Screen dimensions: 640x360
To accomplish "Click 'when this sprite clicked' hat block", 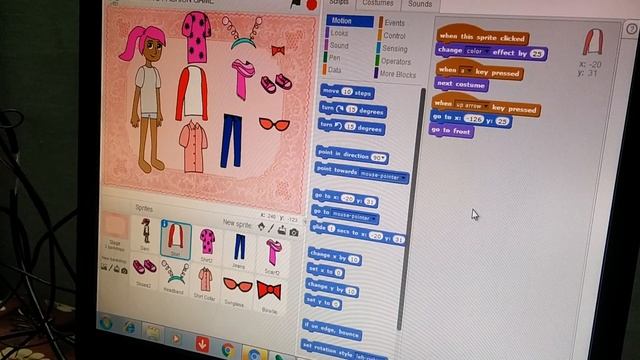I will [482, 36].
